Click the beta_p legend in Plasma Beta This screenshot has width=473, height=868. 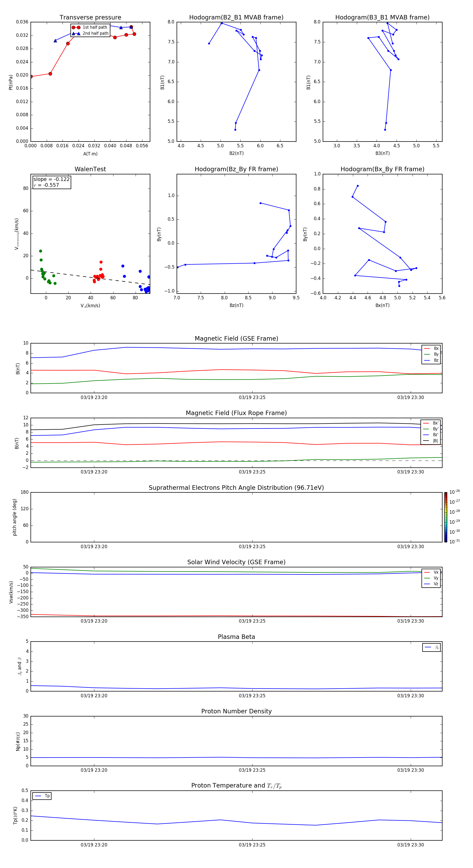pyautogui.click(x=431, y=647)
